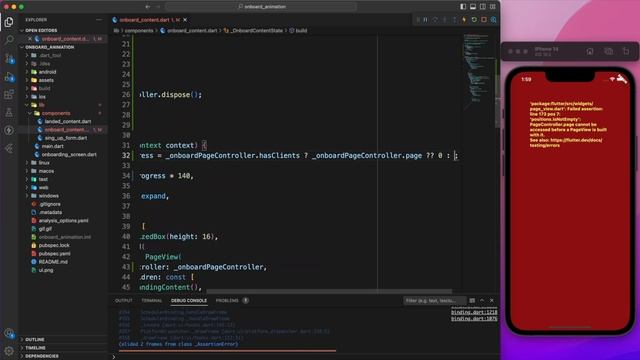Switch to the Output panel tab

pyautogui.click(x=123, y=300)
